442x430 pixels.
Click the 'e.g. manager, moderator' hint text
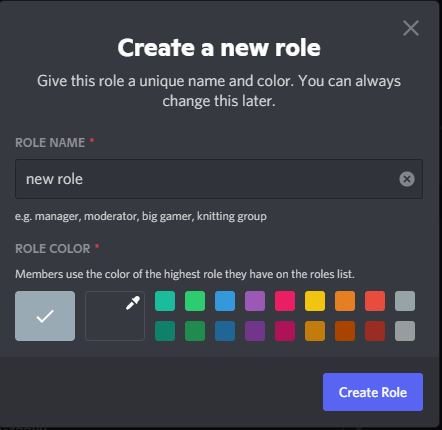coord(141,216)
